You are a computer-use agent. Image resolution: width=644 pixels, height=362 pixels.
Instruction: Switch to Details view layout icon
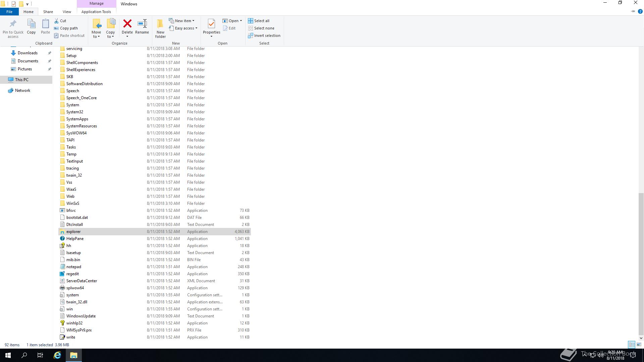pos(632,345)
